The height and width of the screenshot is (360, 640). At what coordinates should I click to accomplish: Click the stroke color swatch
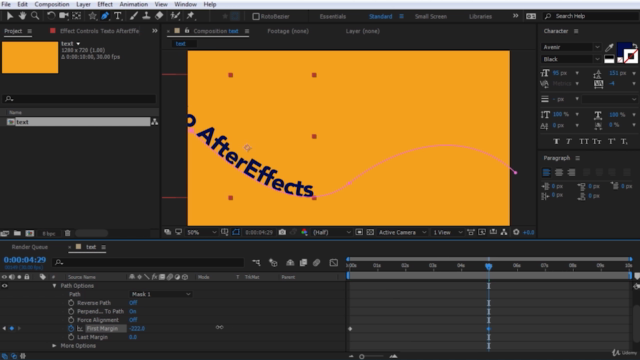click(x=630, y=56)
